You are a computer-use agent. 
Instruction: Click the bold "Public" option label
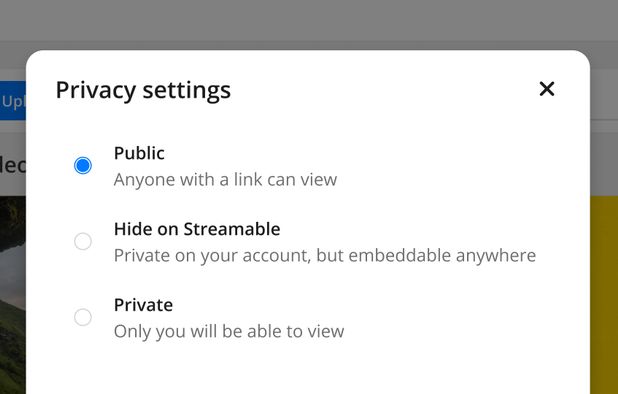point(139,153)
